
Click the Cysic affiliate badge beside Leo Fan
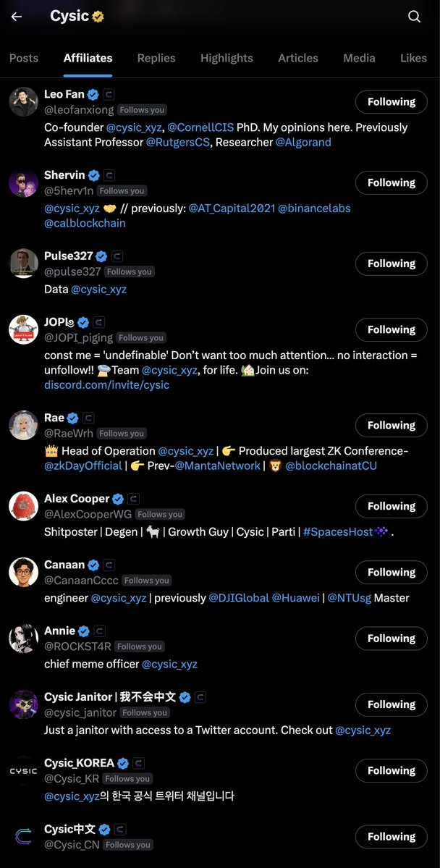click(109, 94)
